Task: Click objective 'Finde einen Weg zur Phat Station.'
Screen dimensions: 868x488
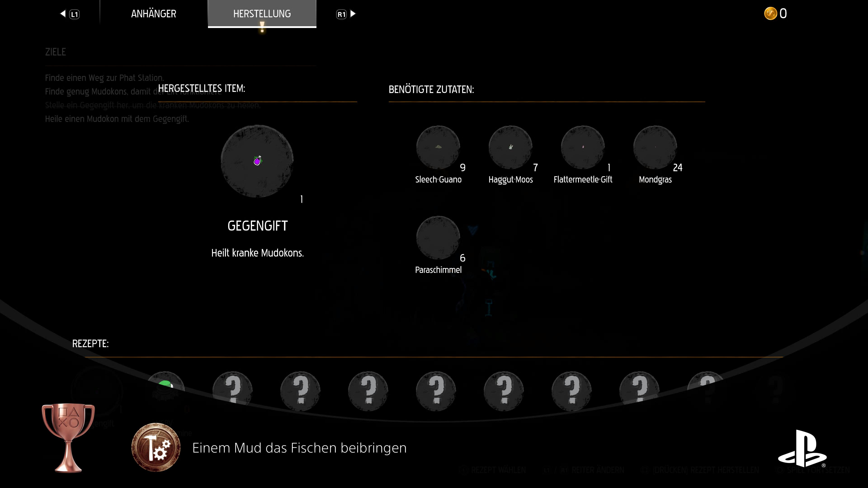Action: click(x=104, y=78)
